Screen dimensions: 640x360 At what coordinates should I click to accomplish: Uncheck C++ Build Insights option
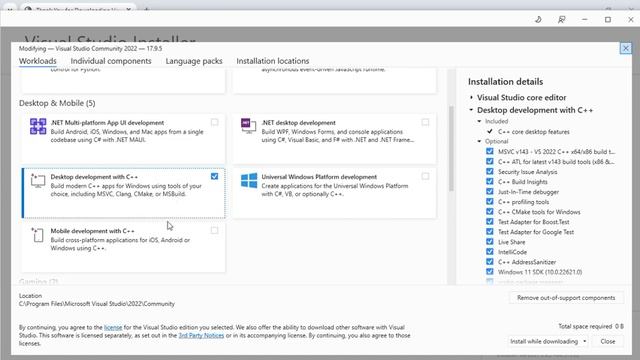click(490, 181)
